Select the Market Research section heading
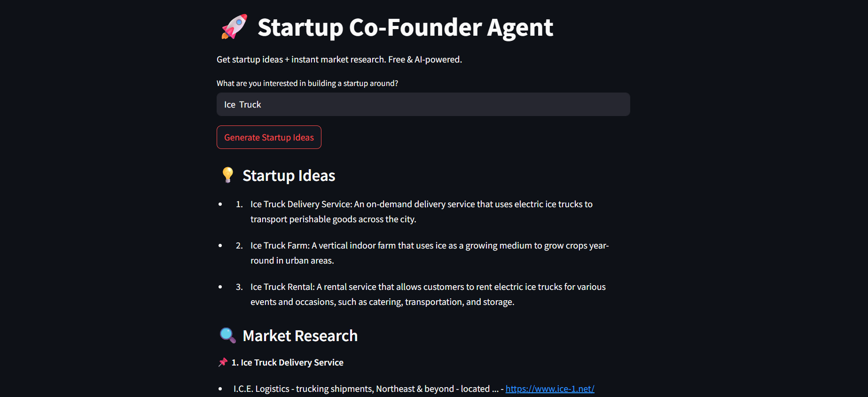This screenshot has width=868, height=397. click(x=300, y=336)
